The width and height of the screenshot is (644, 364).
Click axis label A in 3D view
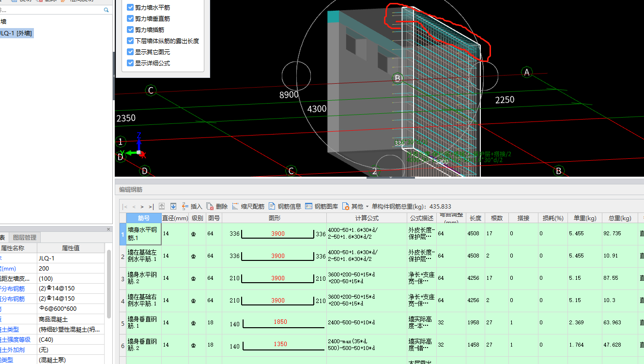[527, 72]
